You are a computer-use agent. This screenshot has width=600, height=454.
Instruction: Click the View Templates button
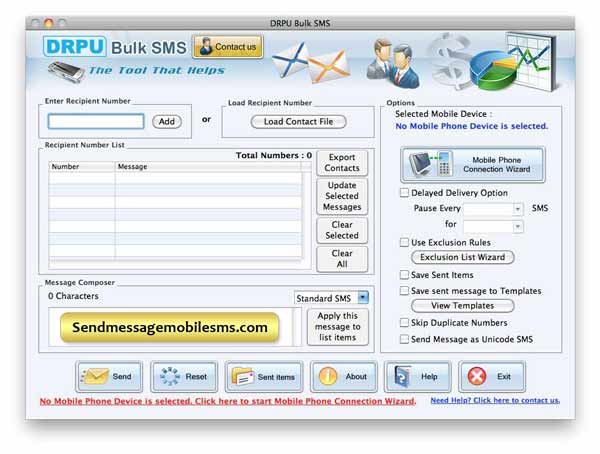pyautogui.click(x=463, y=305)
